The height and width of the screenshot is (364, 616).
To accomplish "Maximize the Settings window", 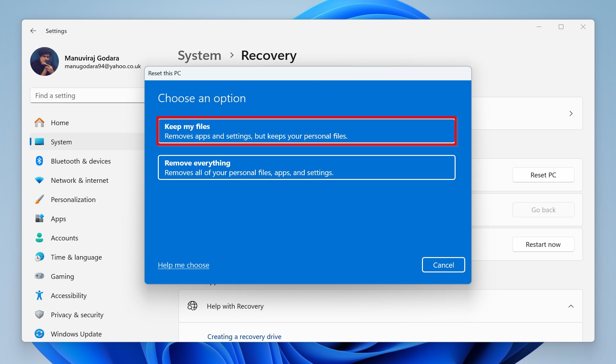I will pos(561,27).
